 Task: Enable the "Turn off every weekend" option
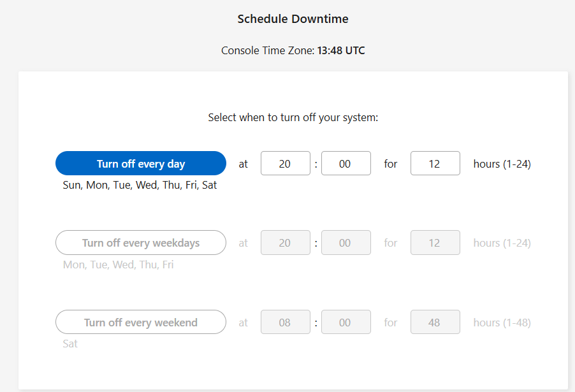pyautogui.click(x=141, y=323)
